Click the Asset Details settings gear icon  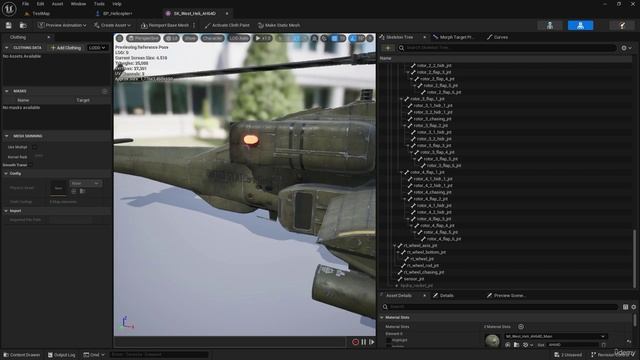pos(633,307)
